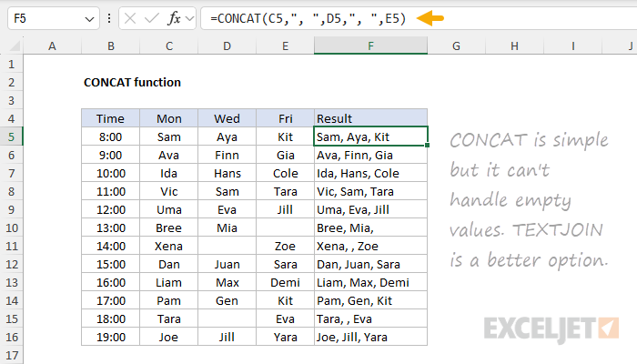Image resolution: width=637 pixels, height=364 pixels.
Task: Select column B header
Action: [110, 45]
